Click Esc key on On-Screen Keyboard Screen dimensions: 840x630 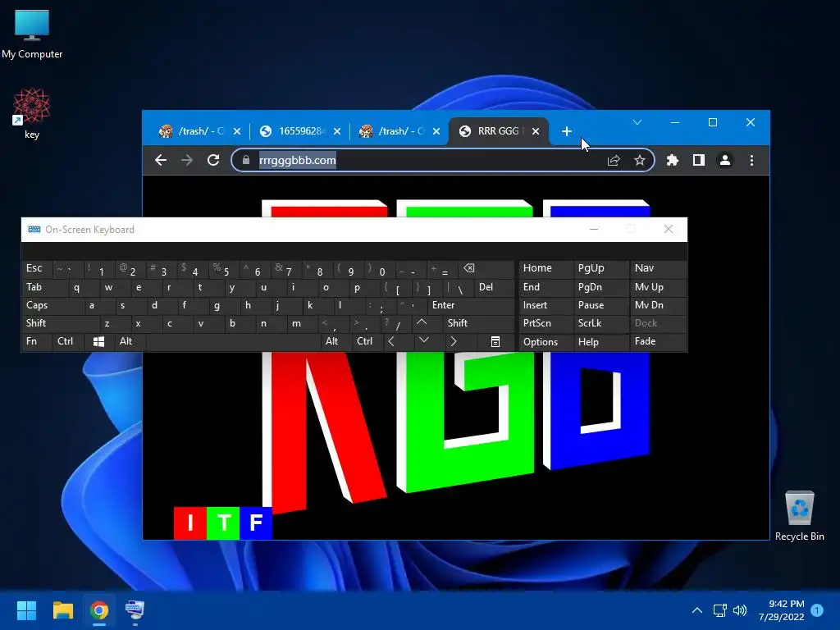(36, 269)
